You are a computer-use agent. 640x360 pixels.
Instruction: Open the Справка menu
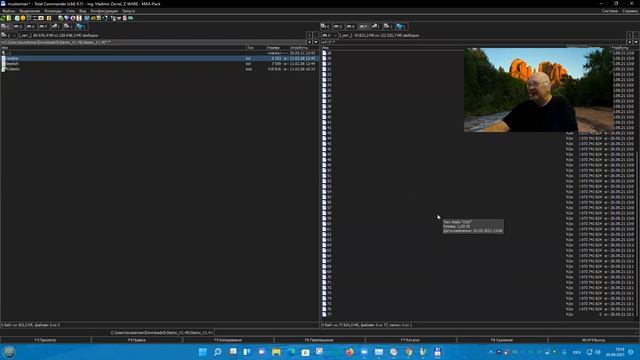click(630, 11)
